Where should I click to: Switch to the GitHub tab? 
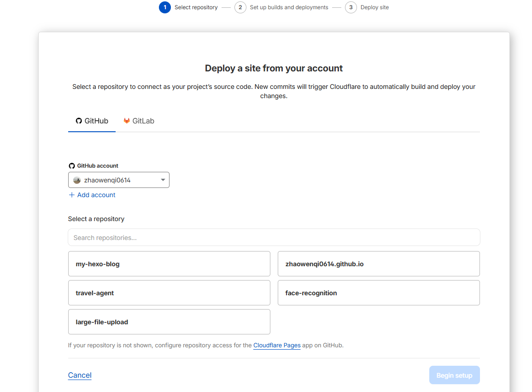coord(92,121)
